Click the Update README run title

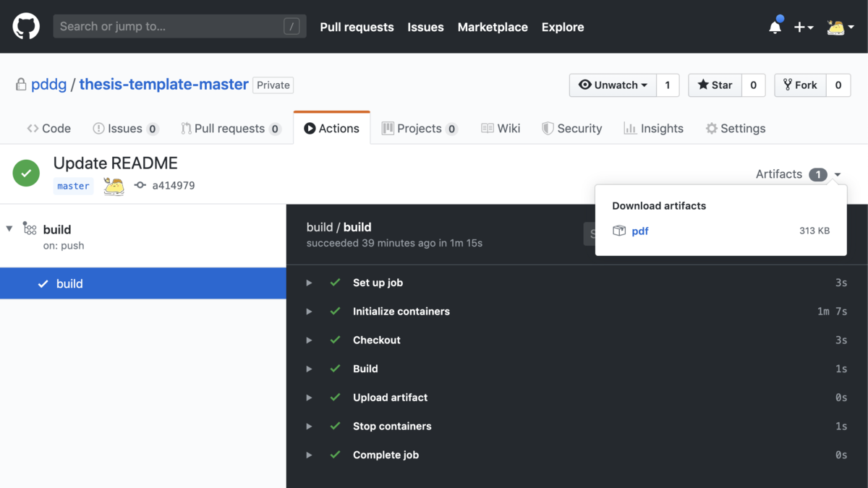116,163
